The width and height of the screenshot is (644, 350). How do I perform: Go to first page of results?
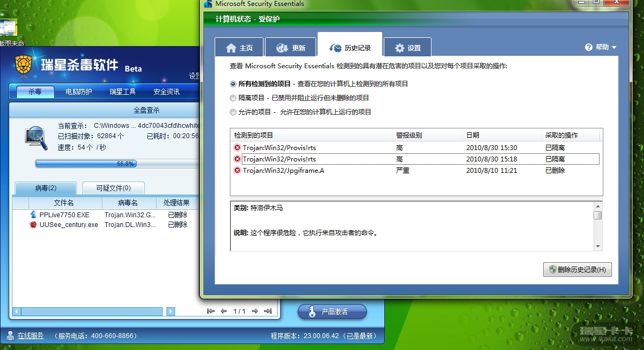(211, 311)
